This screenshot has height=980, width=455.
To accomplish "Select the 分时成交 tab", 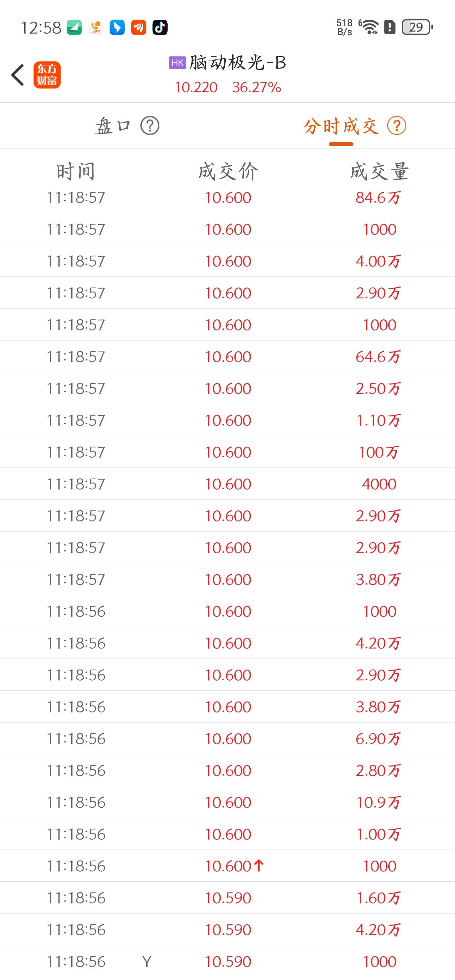I will pos(341,126).
